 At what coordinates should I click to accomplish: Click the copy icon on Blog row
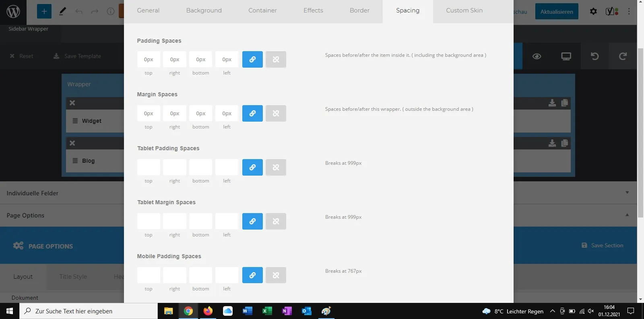click(565, 143)
